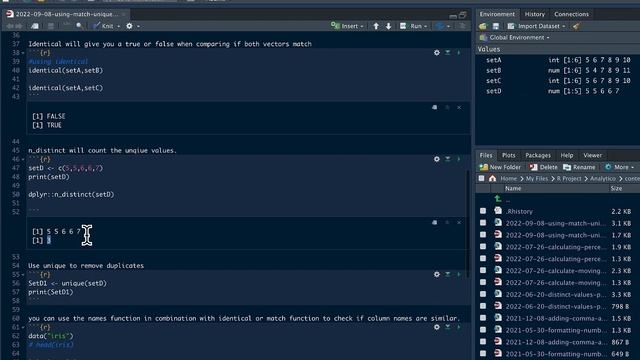
Task: Open chunk options gear on line 38
Action: [x=437, y=53]
